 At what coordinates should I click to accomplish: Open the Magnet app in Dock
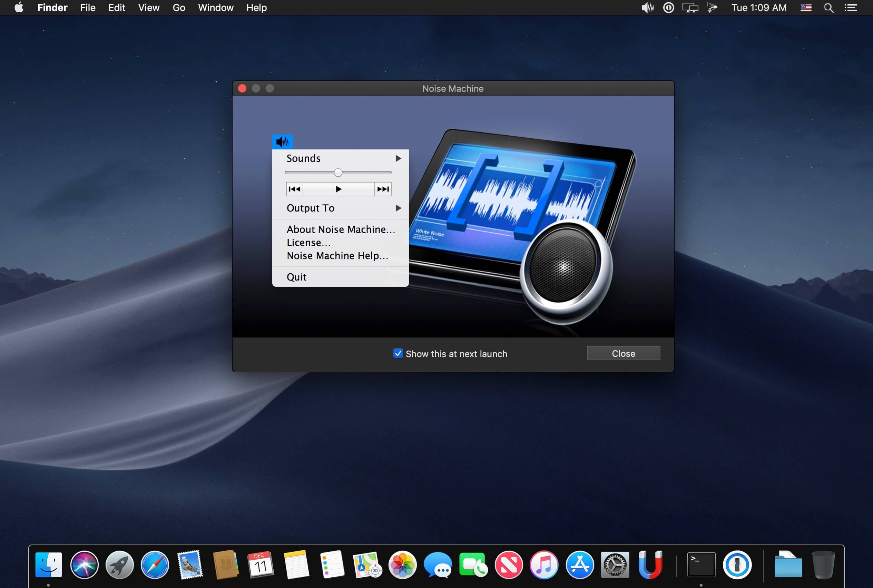(650, 565)
